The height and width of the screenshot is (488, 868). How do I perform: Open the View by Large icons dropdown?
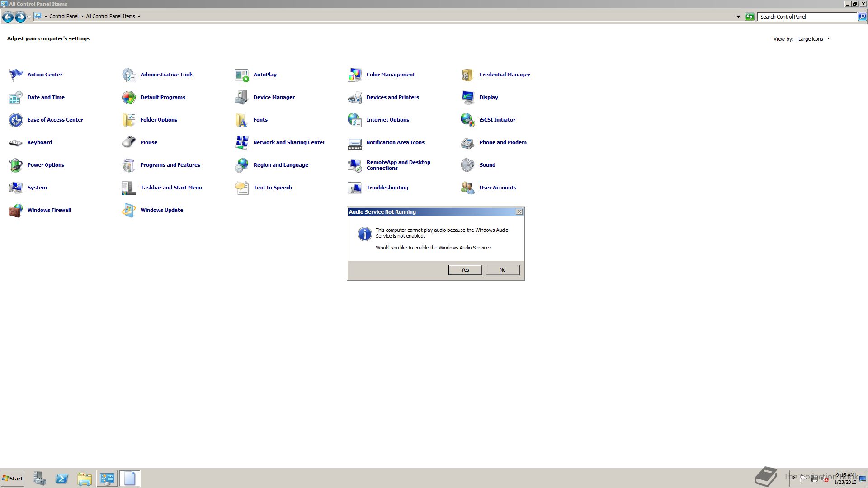(x=814, y=39)
